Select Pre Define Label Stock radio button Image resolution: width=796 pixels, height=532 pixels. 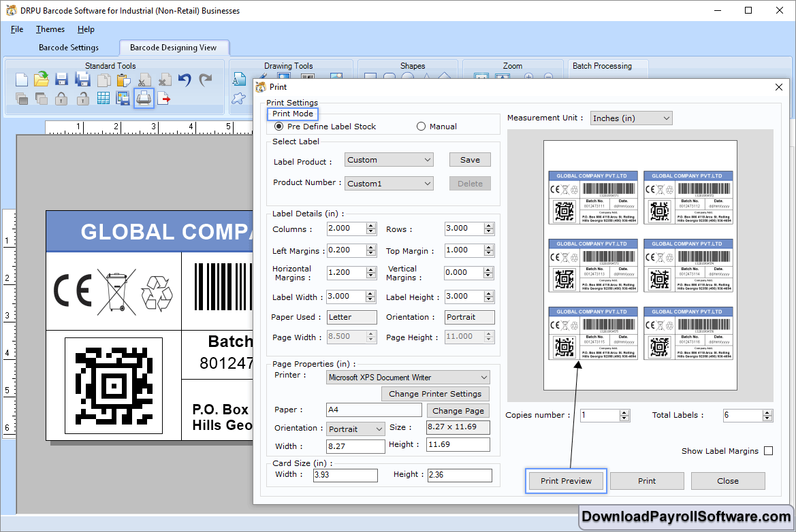click(x=278, y=127)
